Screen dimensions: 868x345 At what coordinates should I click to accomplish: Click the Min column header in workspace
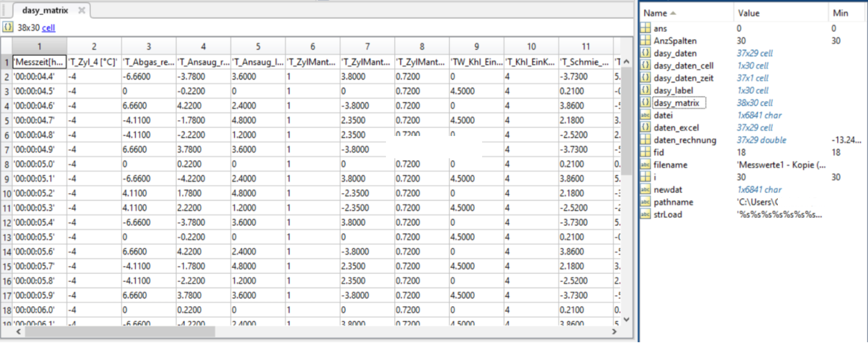(x=840, y=13)
